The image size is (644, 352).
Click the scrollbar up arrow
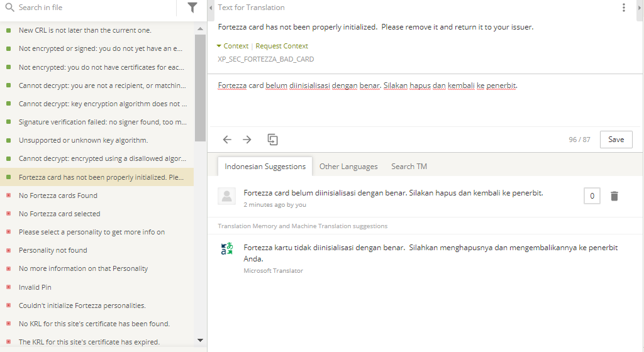pyautogui.click(x=200, y=29)
